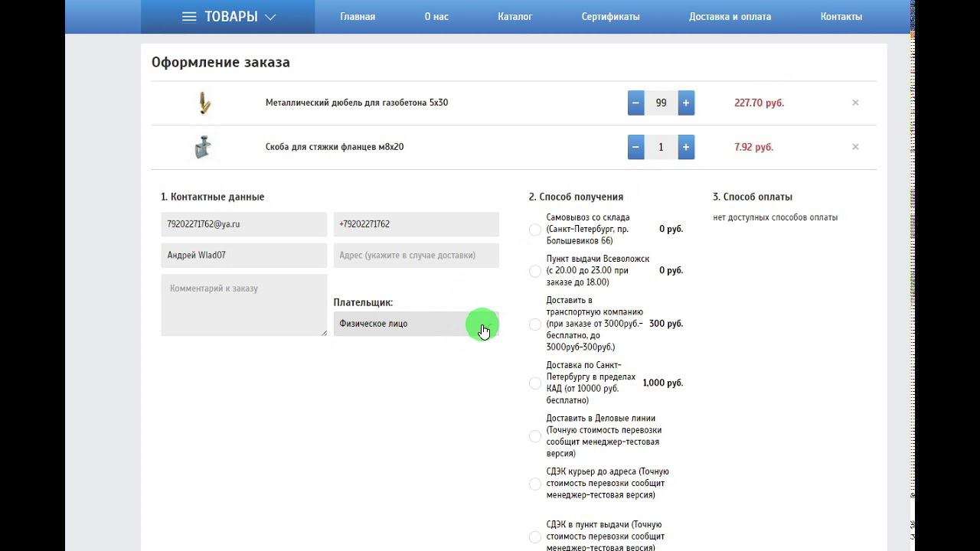Decrease quantity of Скоба для стяжки
The width and height of the screenshot is (980, 551).
tap(636, 147)
